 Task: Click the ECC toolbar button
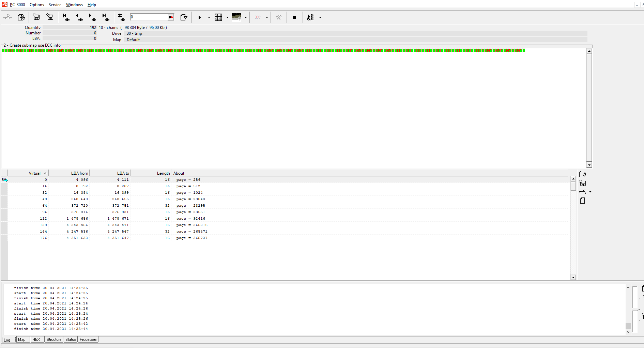(x=258, y=17)
